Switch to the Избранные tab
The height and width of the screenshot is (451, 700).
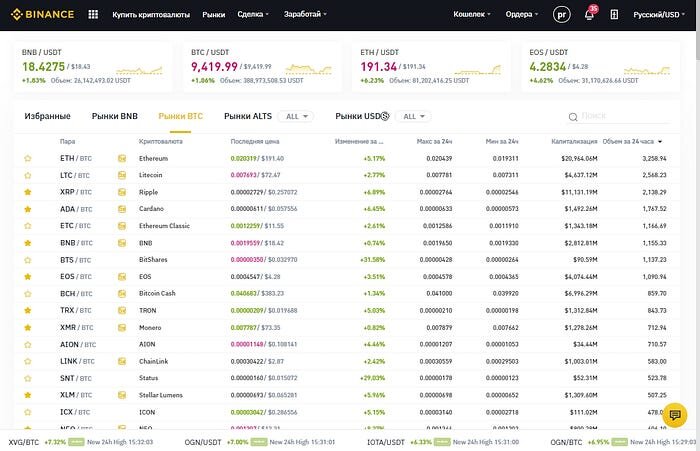click(x=47, y=116)
